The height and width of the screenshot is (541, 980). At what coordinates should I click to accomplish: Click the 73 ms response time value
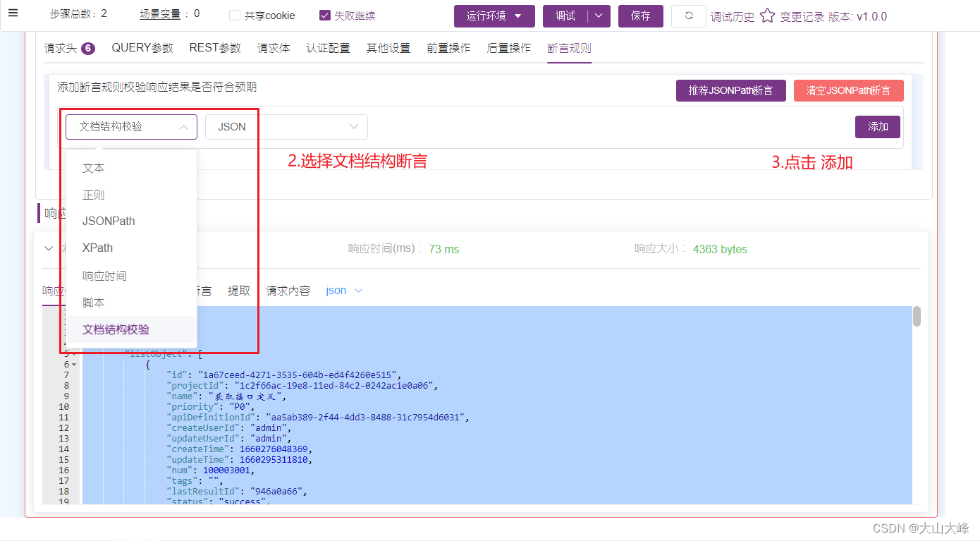coord(444,249)
